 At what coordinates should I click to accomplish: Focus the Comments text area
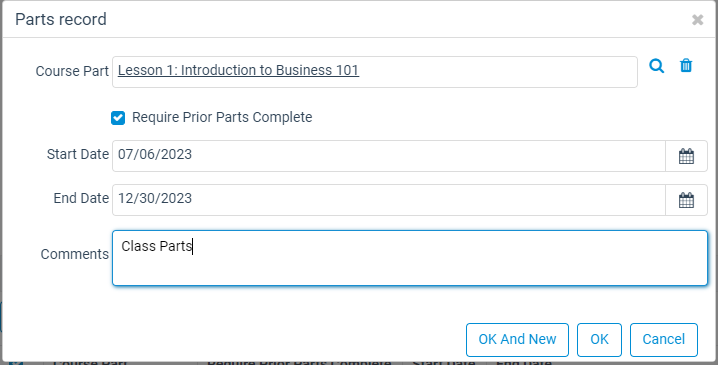(410, 258)
